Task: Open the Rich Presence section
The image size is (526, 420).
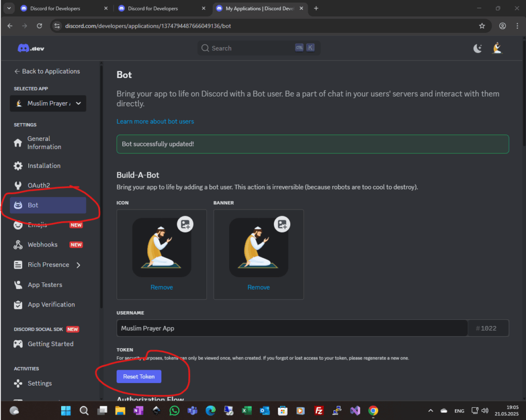Action: tap(48, 265)
